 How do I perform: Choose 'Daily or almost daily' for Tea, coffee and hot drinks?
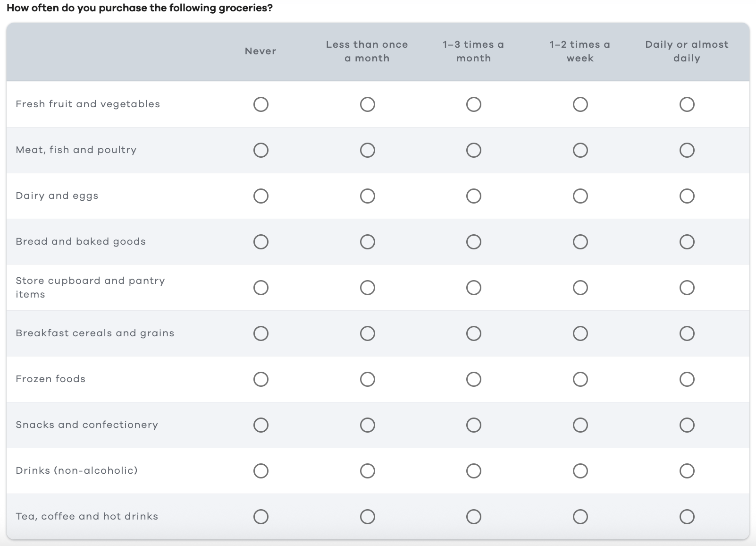coord(688,516)
